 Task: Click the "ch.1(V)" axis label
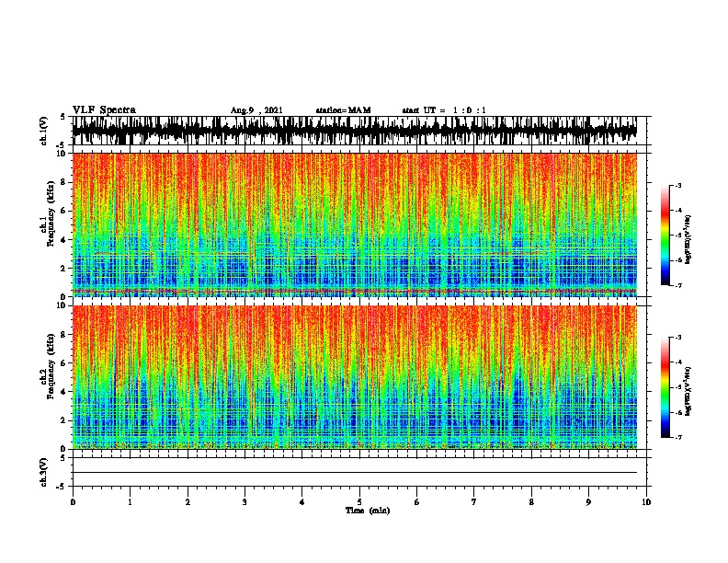click(x=44, y=131)
